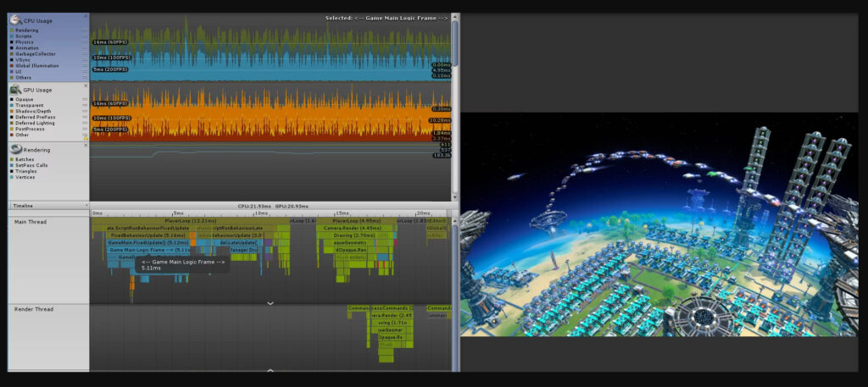Toggle the Physics series color box
The image size is (868, 387).
12,42
